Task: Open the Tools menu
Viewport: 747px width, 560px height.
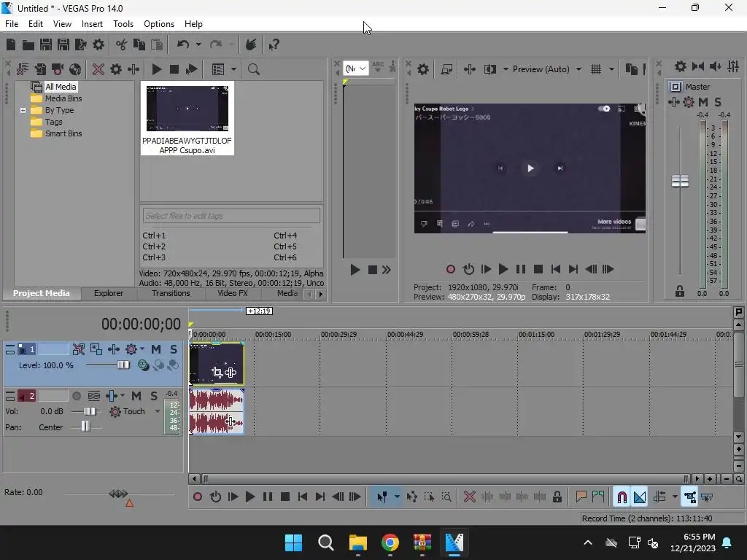Action: (x=123, y=24)
